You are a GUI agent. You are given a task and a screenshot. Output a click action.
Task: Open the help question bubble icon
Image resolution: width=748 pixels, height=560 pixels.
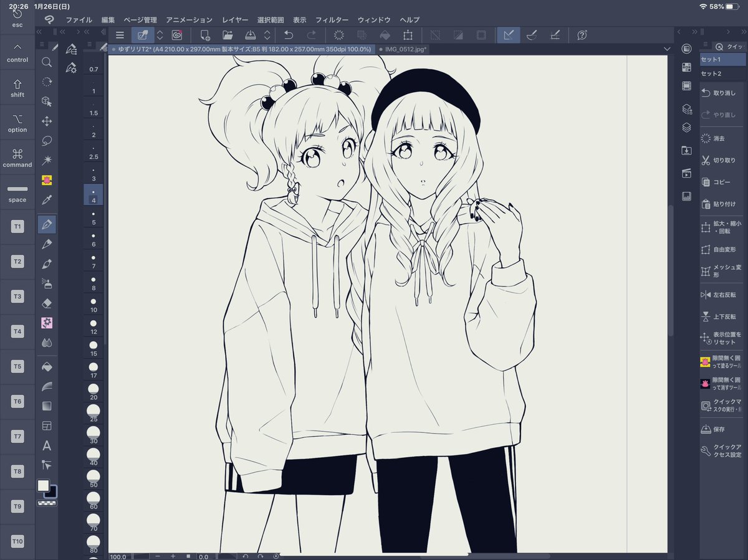coord(582,36)
